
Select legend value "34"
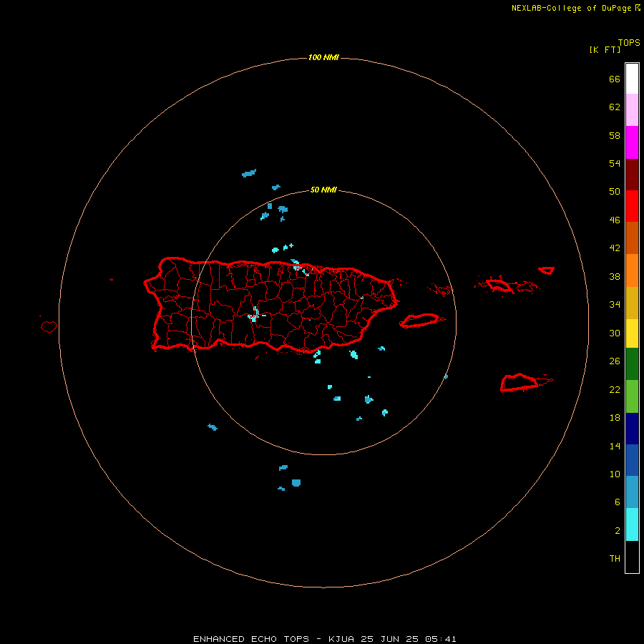point(615,305)
